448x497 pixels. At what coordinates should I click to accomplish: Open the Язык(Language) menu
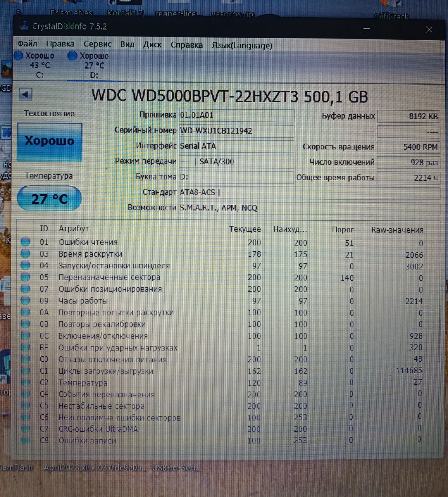tap(242, 46)
